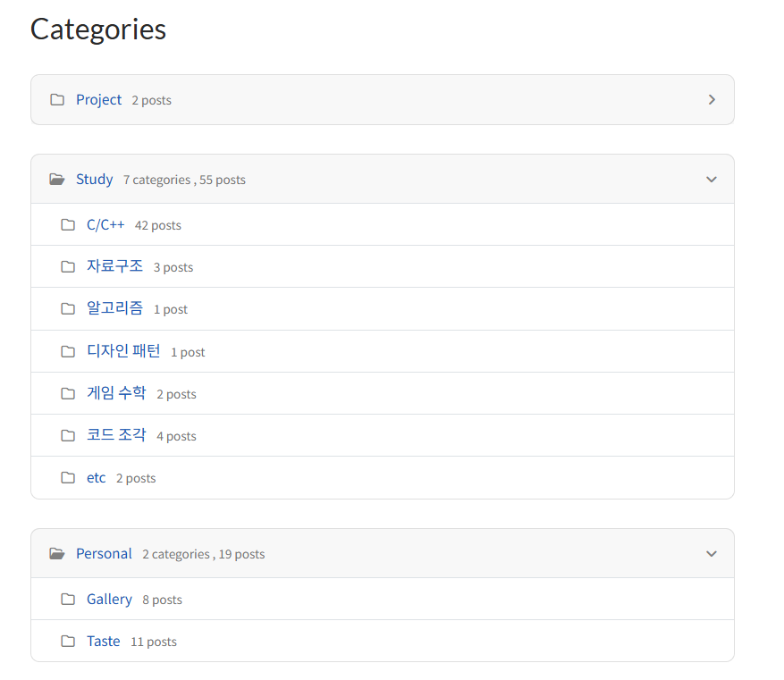Viewport: 784px width, 680px height.
Task: Click the folder icon beside Taste
Action: tap(68, 641)
